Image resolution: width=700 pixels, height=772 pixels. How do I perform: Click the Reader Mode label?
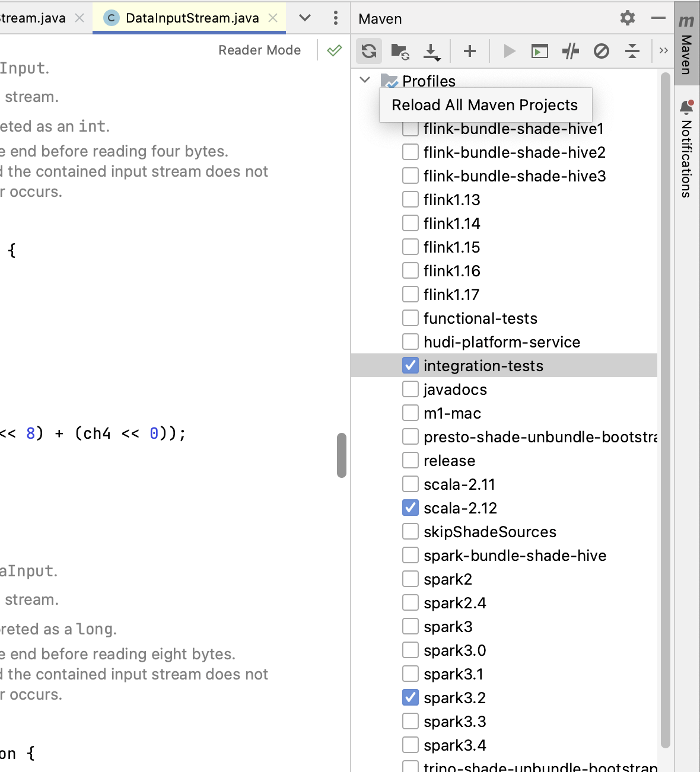click(x=259, y=50)
